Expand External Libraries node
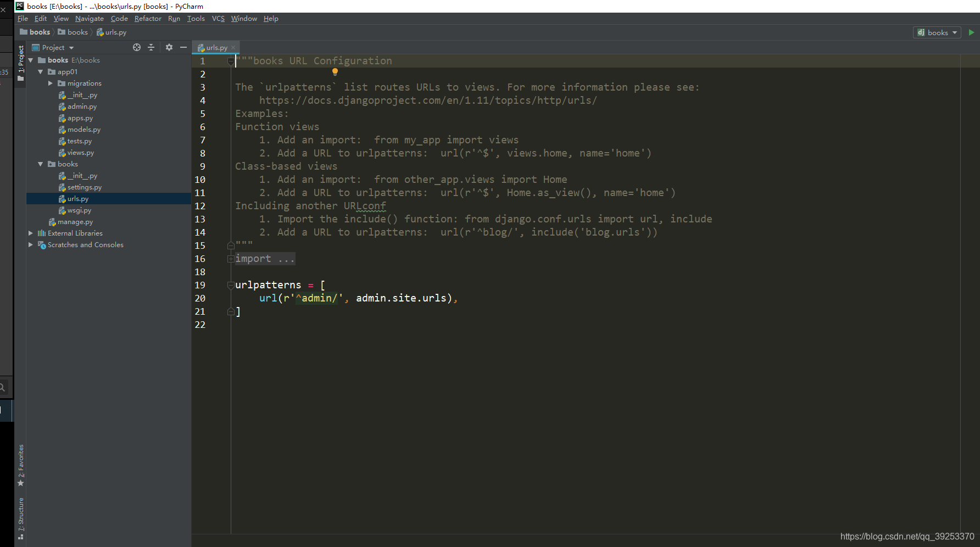 (x=31, y=233)
